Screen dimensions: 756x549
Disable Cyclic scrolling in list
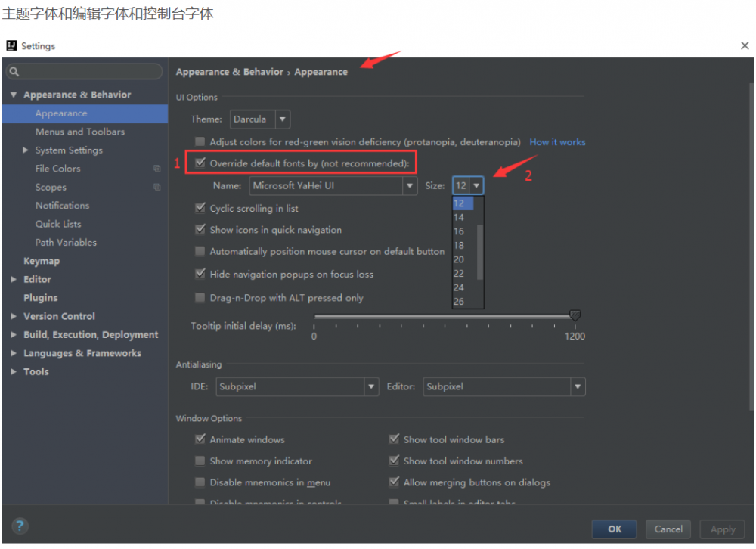200,208
